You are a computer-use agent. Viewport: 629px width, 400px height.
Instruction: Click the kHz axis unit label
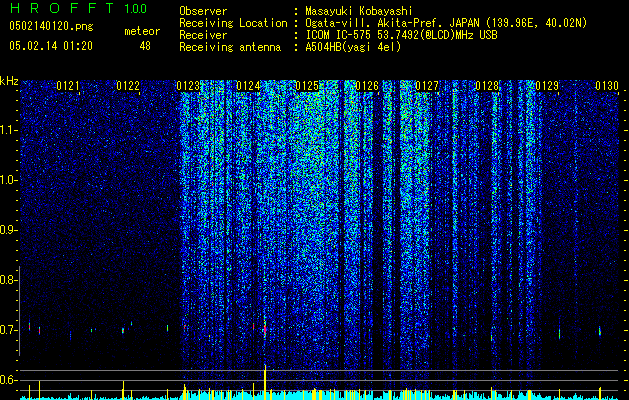coord(9,81)
